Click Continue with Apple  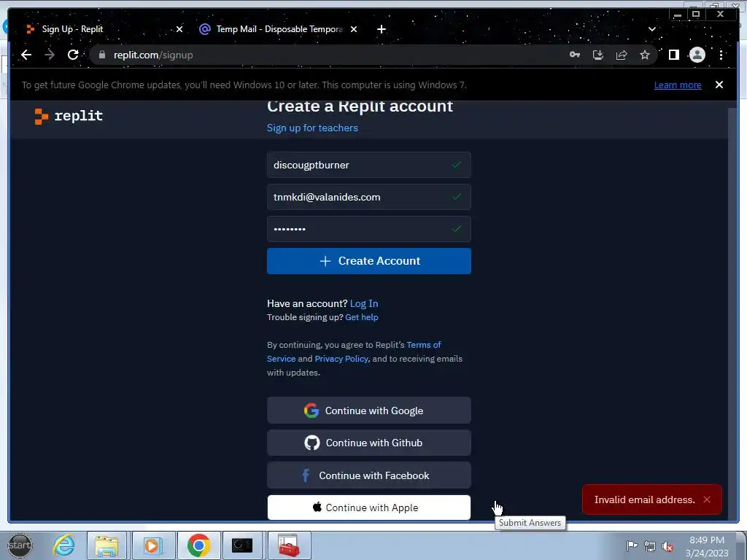pos(368,507)
